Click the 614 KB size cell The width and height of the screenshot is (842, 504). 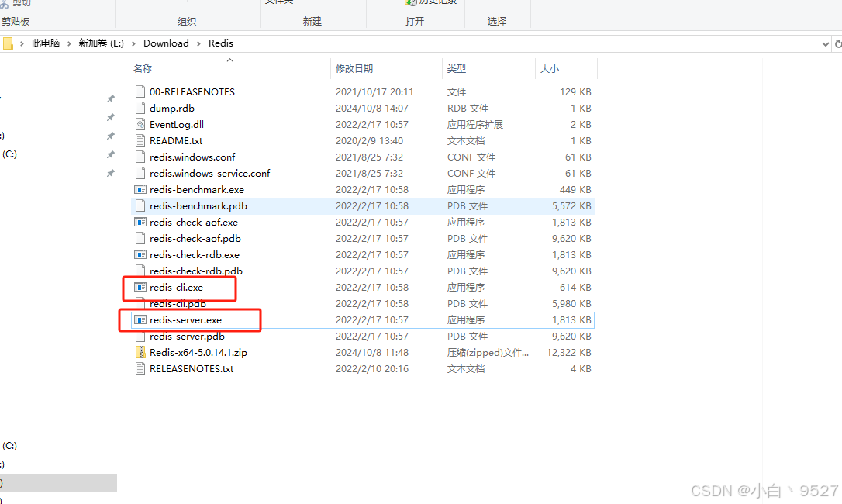(575, 288)
